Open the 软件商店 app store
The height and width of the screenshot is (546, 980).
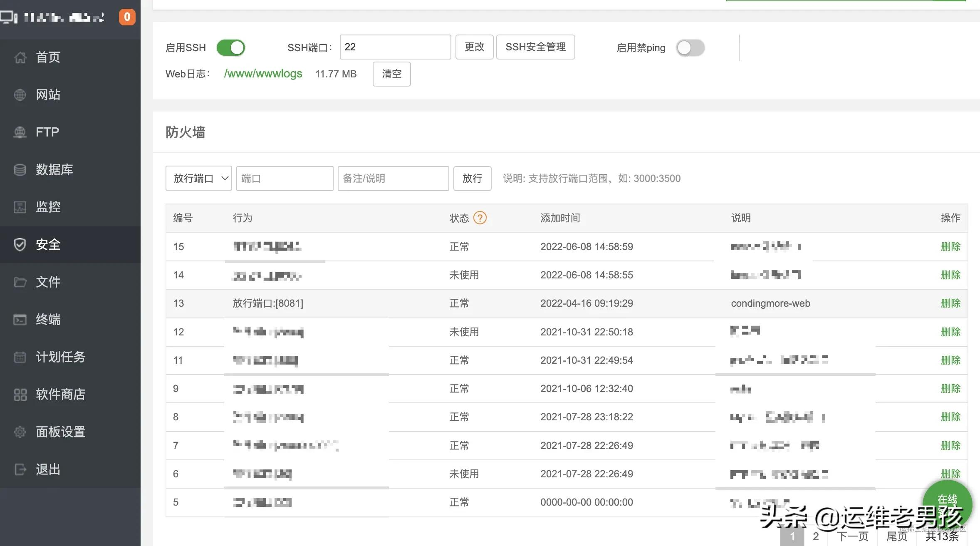click(x=60, y=395)
